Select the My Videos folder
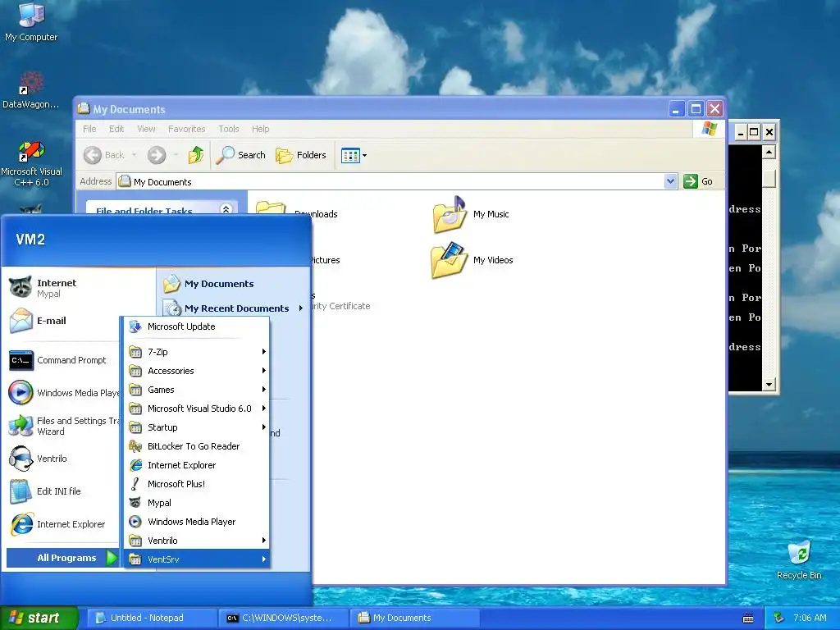Screen dimensions: 840x630 point(472,260)
